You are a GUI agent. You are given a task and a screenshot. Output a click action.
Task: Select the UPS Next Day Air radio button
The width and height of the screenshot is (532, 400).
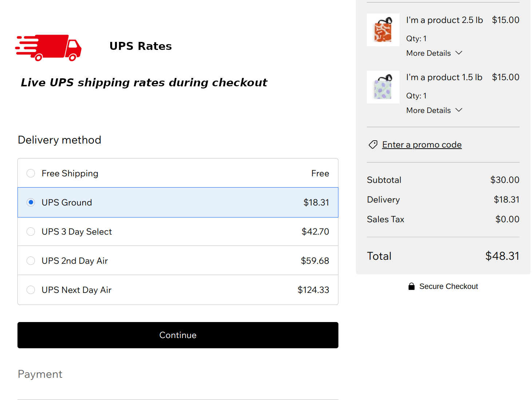pyautogui.click(x=31, y=290)
